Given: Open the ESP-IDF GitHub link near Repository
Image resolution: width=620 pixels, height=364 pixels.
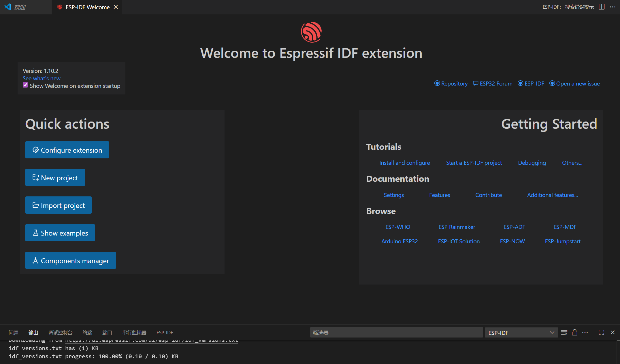Looking at the screenshot, I should [x=531, y=84].
